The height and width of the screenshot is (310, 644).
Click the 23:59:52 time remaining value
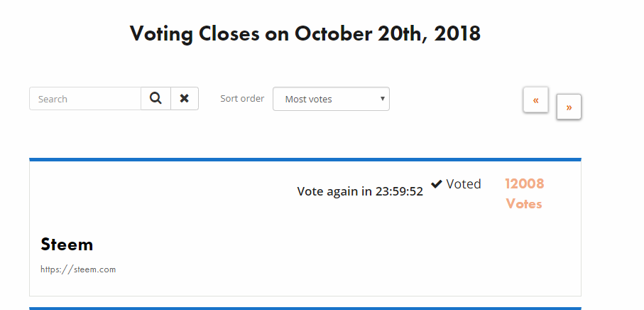tap(399, 191)
